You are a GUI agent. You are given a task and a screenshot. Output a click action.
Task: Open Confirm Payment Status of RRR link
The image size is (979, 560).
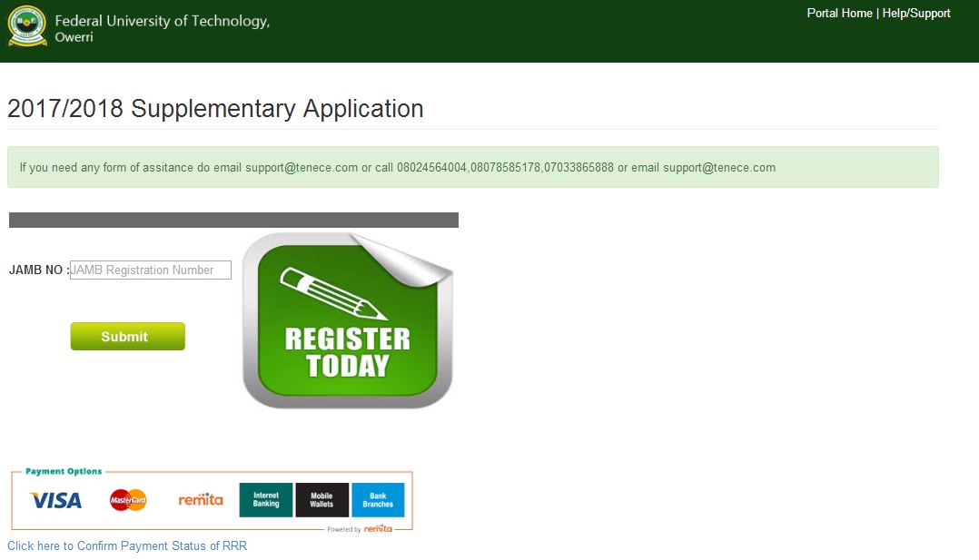coord(127,546)
